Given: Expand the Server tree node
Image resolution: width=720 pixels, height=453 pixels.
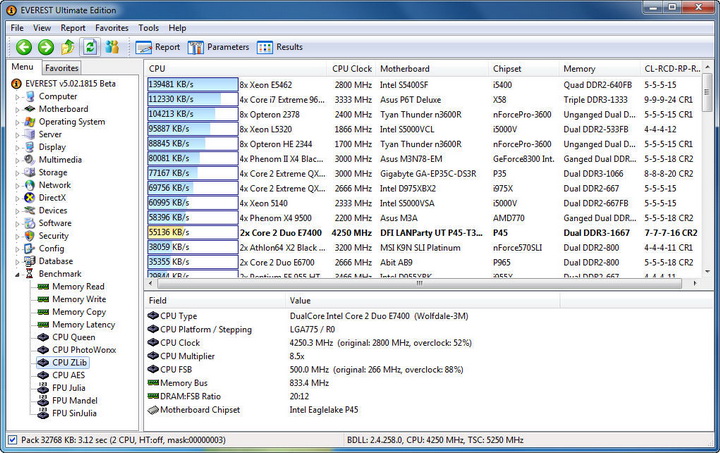Looking at the screenshot, I should pos(17,135).
